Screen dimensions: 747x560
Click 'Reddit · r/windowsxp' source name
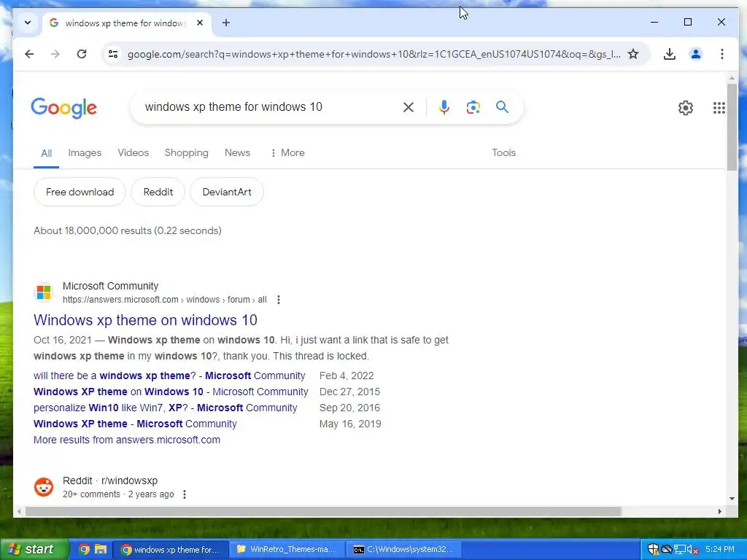tap(110, 481)
